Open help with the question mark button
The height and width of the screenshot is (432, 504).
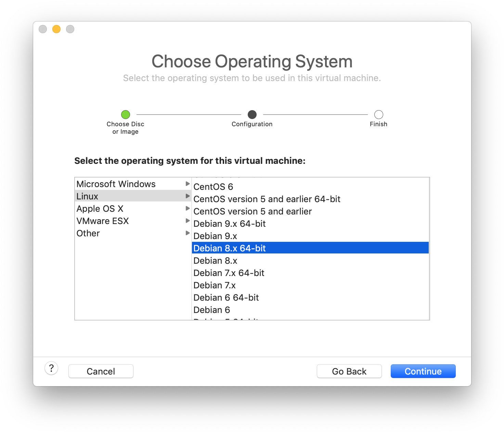(51, 368)
